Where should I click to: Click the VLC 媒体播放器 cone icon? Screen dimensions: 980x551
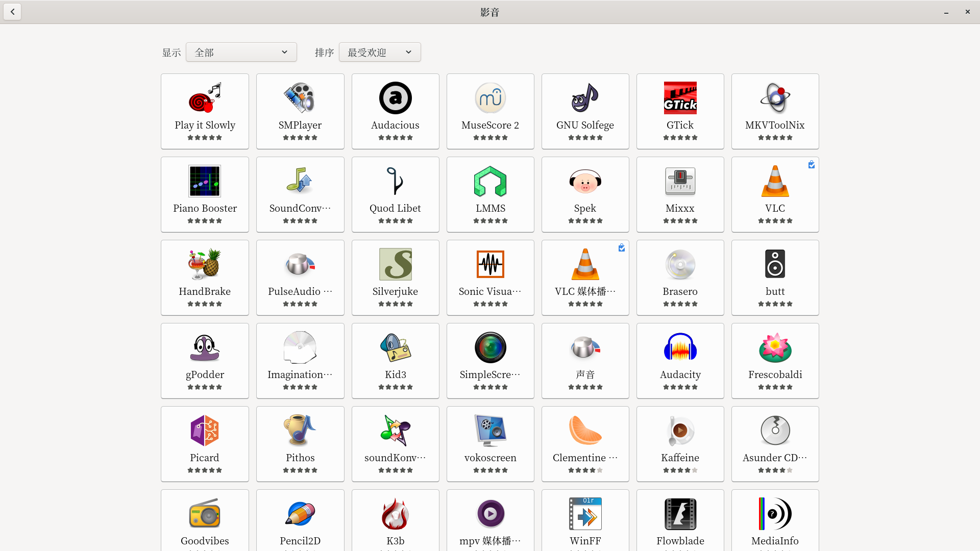585,264
